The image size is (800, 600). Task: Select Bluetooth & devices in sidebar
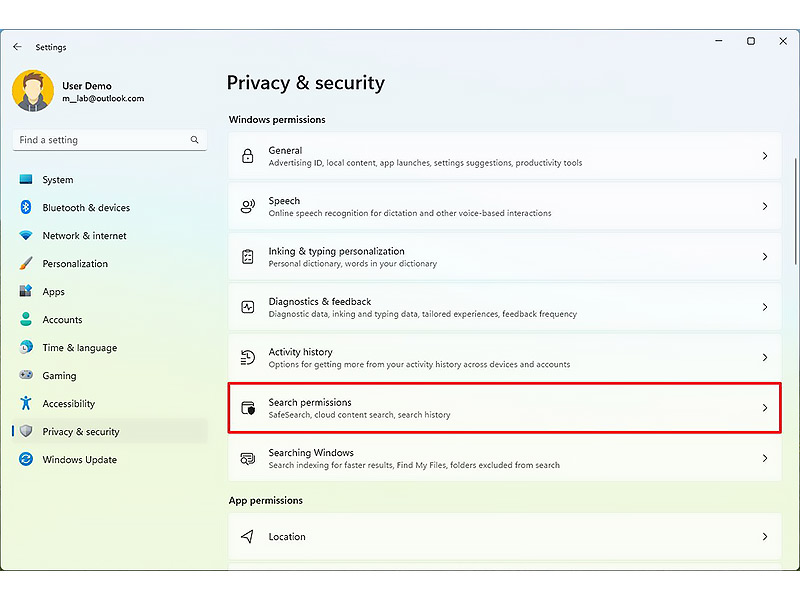[x=86, y=208]
